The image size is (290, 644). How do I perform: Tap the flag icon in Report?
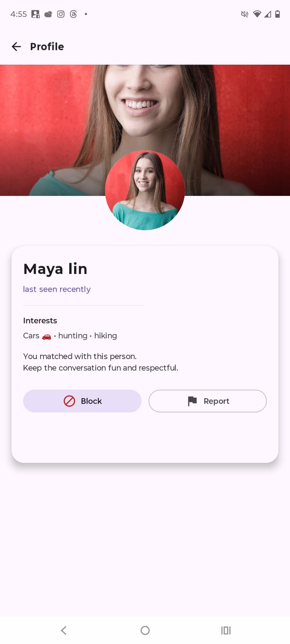click(192, 401)
